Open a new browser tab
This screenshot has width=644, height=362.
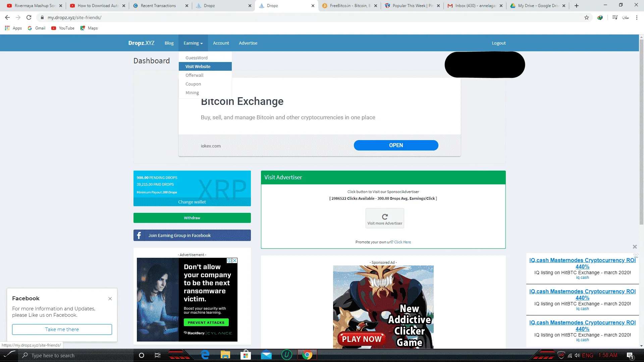point(577,6)
